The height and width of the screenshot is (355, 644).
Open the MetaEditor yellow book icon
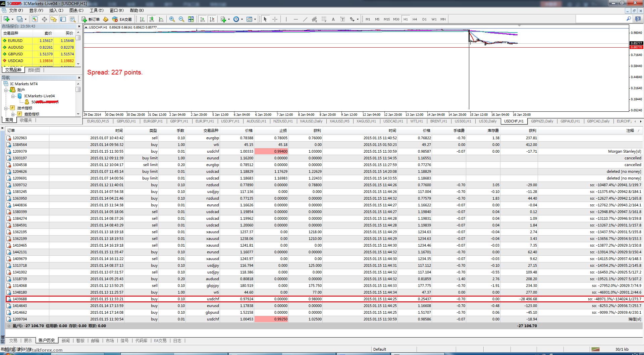click(x=106, y=19)
